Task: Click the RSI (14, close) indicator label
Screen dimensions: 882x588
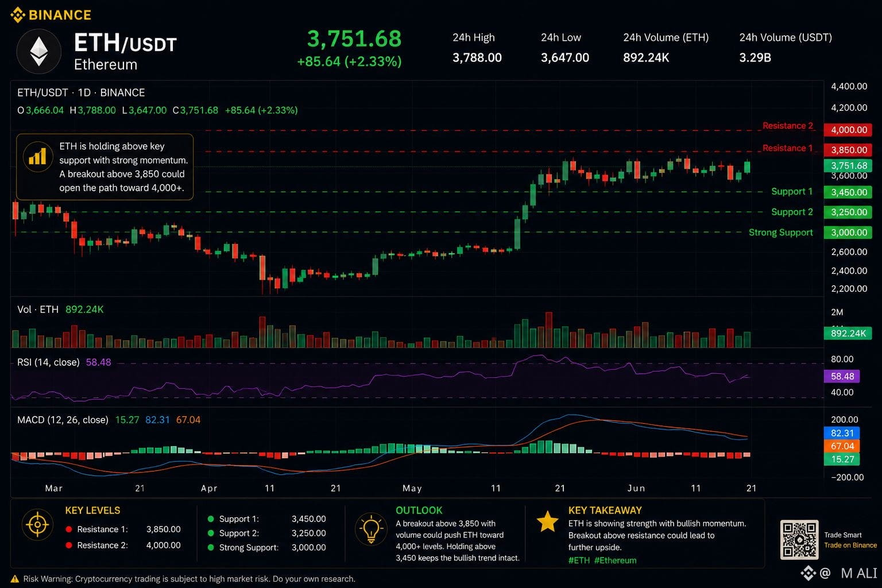Action: (48, 362)
